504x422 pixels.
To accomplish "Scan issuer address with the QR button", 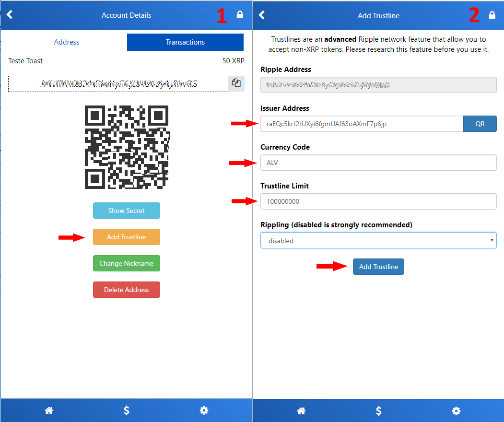I will click(x=480, y=124).
